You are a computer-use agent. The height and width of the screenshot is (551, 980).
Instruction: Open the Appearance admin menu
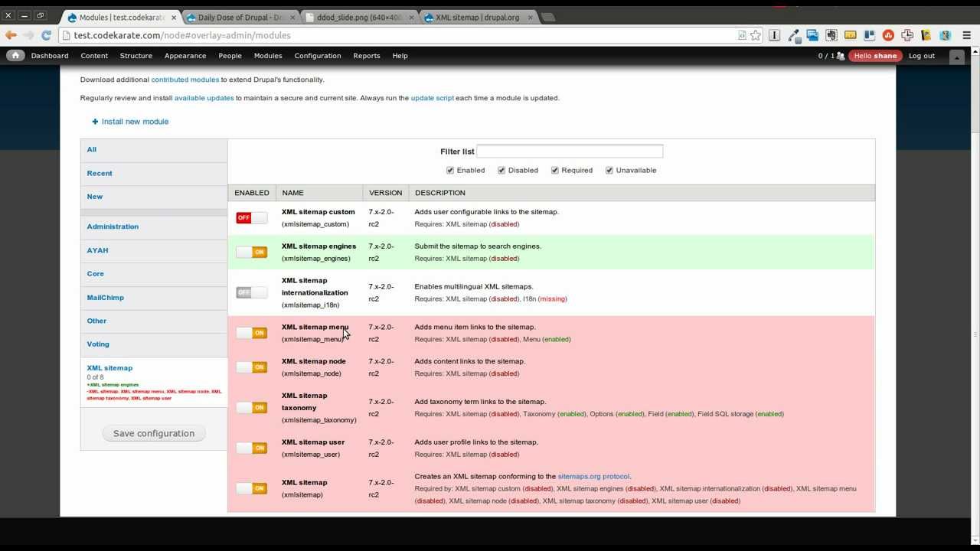[x=185, y=56]
